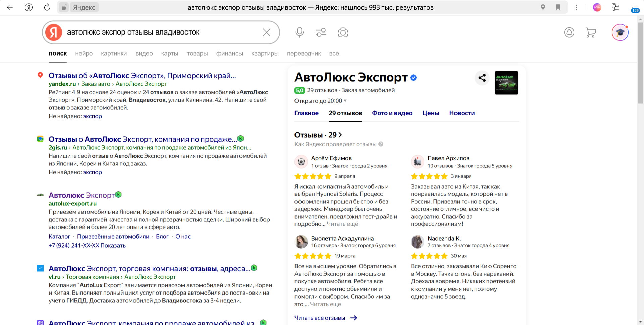Reload the page with the refresh icon
The image size is (644, 325).
(x=47, y=7)
